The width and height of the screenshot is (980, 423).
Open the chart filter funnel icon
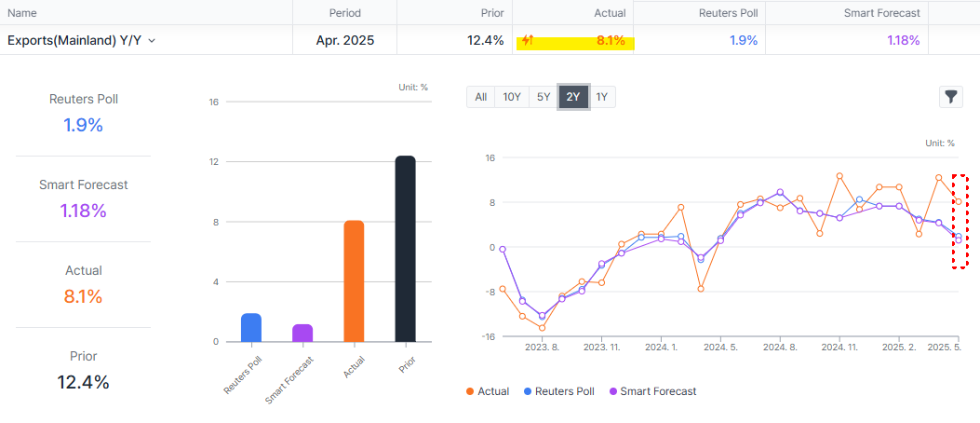pyautogui.click(x=950, y=96)
